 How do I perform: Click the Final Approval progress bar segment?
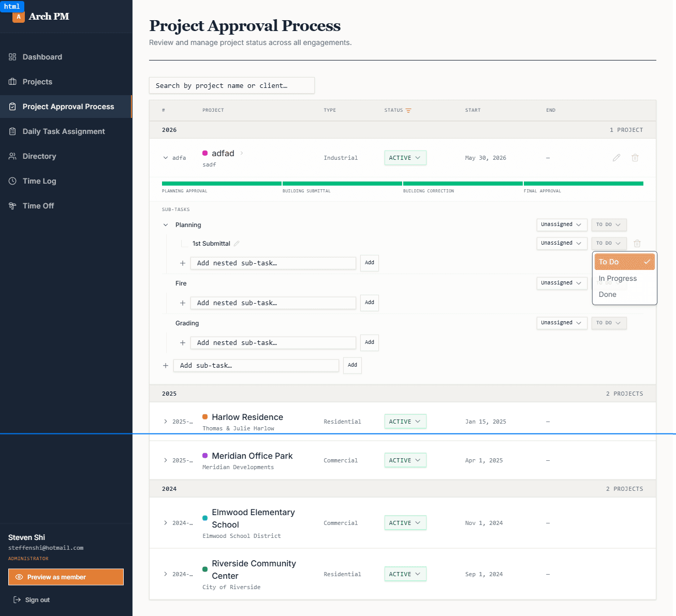583,183
